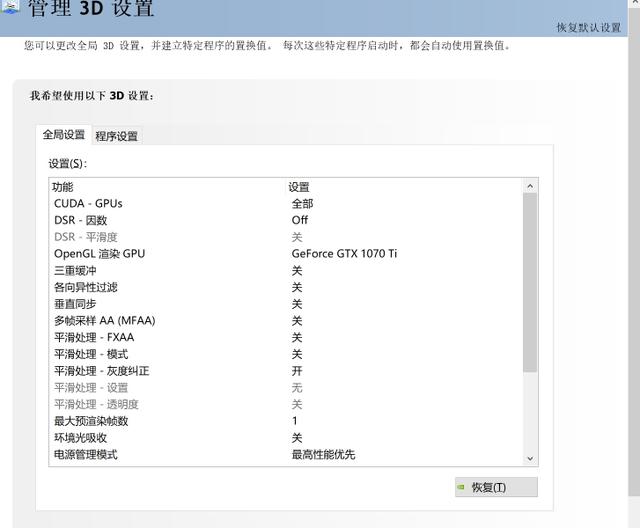Click the 关 value for 三重缓冲
640x528 pixels.
pyautogui.click(x=297, y=271)
